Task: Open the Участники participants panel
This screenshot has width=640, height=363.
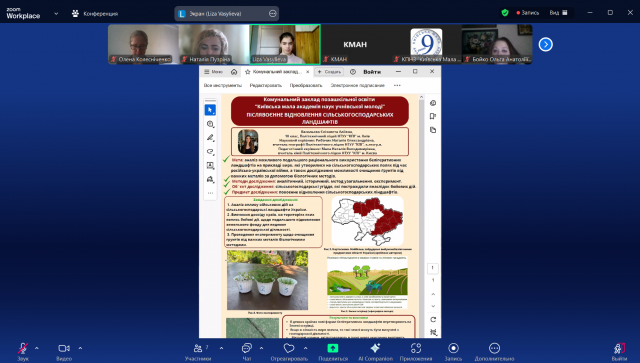Action: (x=198, y=351)
